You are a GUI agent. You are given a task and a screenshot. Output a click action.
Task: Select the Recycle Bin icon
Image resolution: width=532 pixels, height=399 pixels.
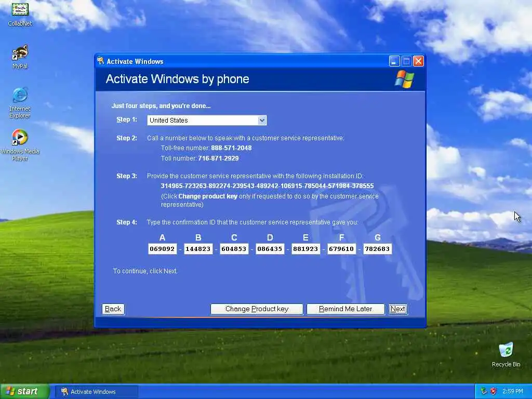(506, 355)
